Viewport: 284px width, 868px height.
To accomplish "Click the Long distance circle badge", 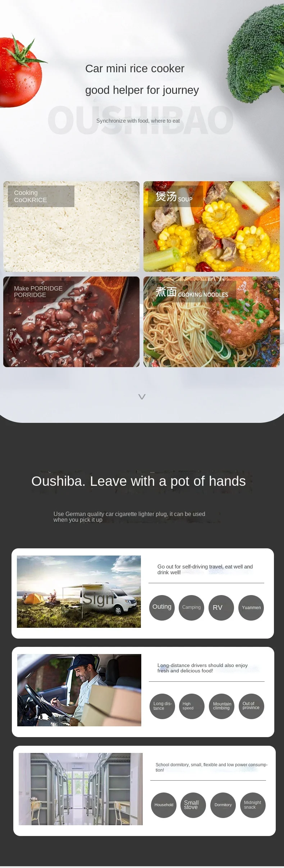I will pyautogui.click(x=162, y=706).
